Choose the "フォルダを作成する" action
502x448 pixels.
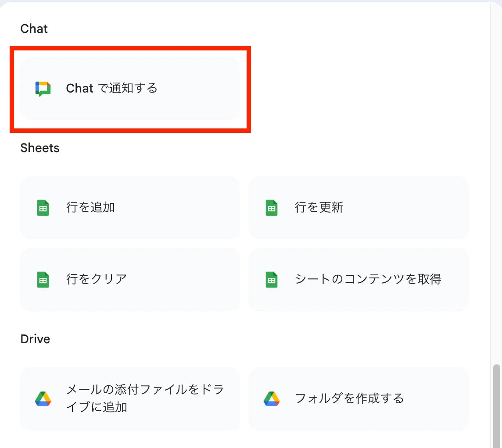tap(359, 399)
